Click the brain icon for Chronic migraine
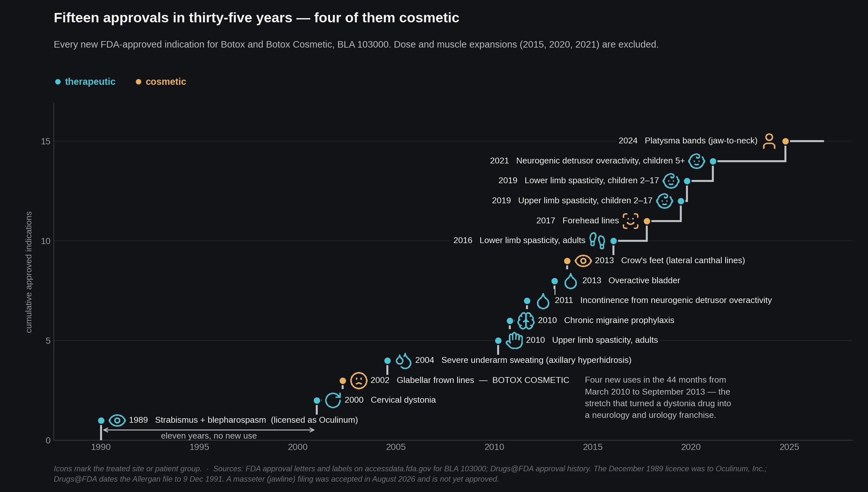868x492 pixels. pos(526,321)
